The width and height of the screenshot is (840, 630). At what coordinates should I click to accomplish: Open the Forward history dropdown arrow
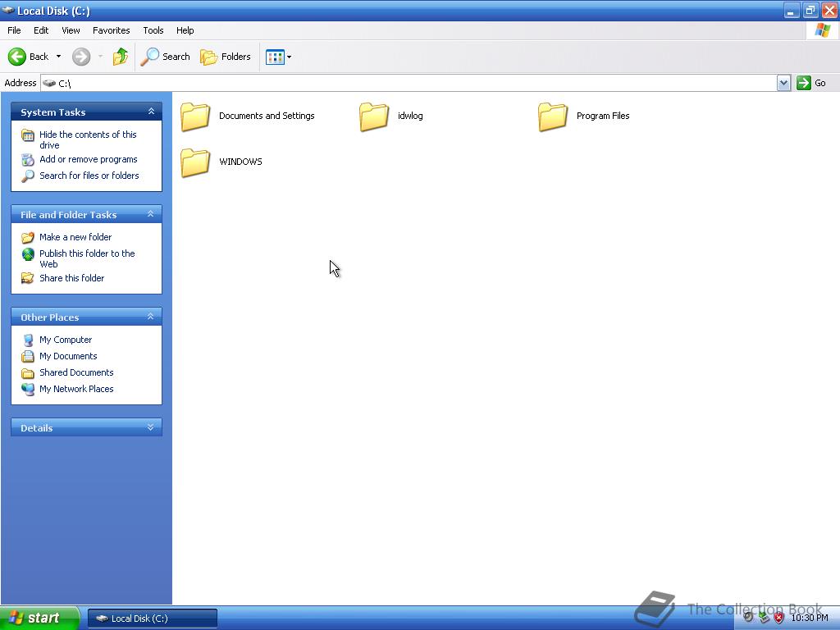(x=100, y=57)
